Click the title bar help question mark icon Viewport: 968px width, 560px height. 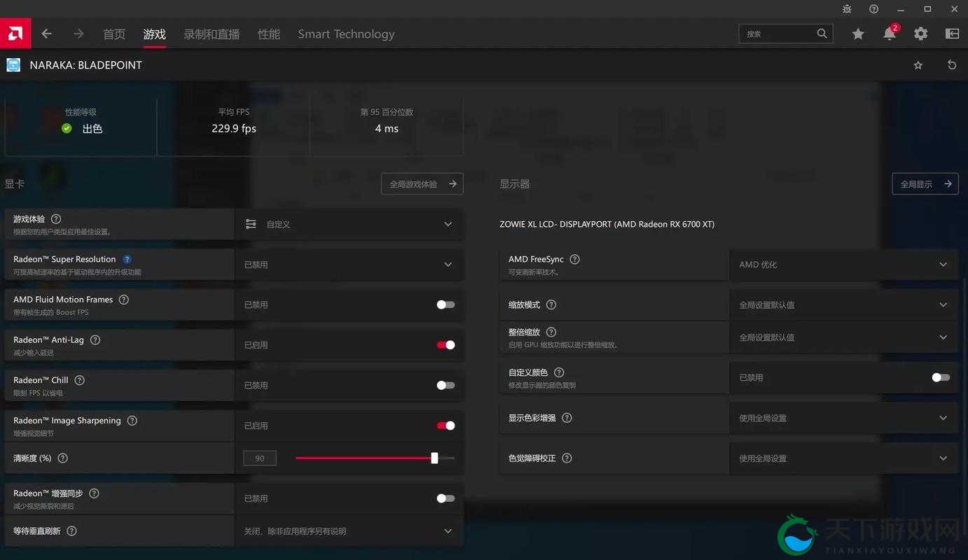[x=873, y=9]
